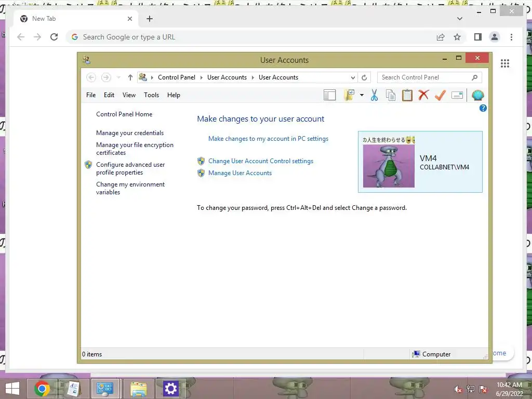The height and width of the screenshot is (399, 532).
Task: Click the folder options toolbar icon
Action: click(x=349, y=96)
